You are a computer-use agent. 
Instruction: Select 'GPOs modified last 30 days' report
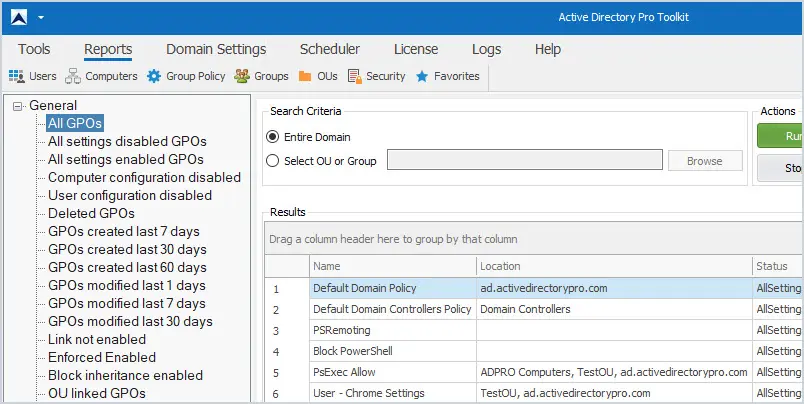click(x=130, y=321)
